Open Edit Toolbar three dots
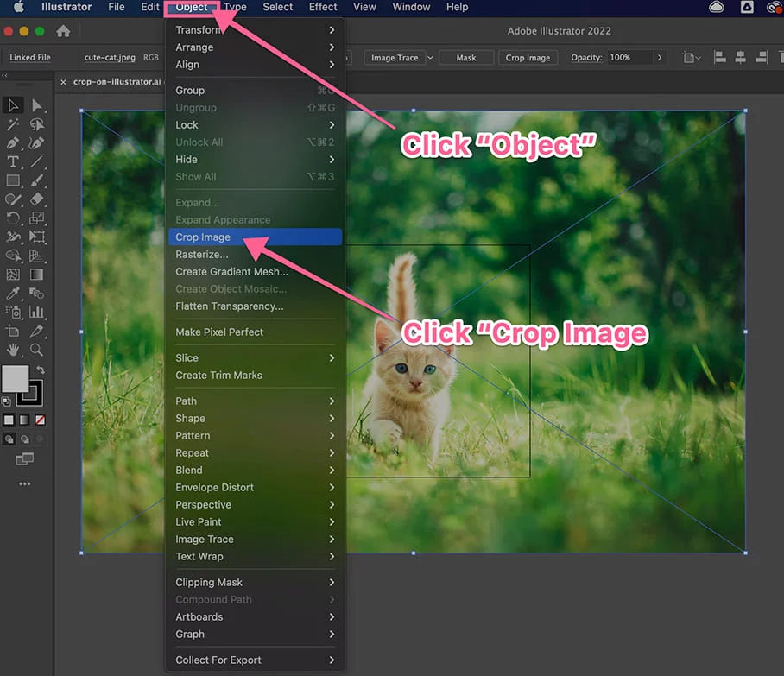784x676 pixels. 24,484
